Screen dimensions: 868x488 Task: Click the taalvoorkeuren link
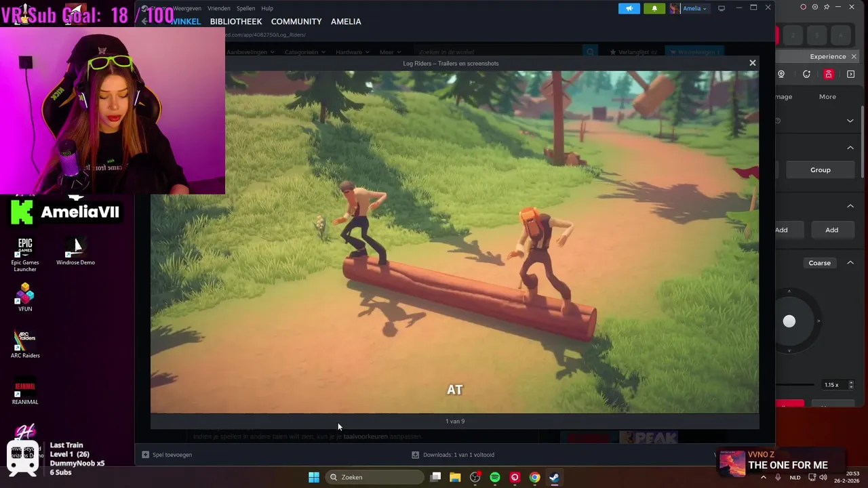point(366,437)
